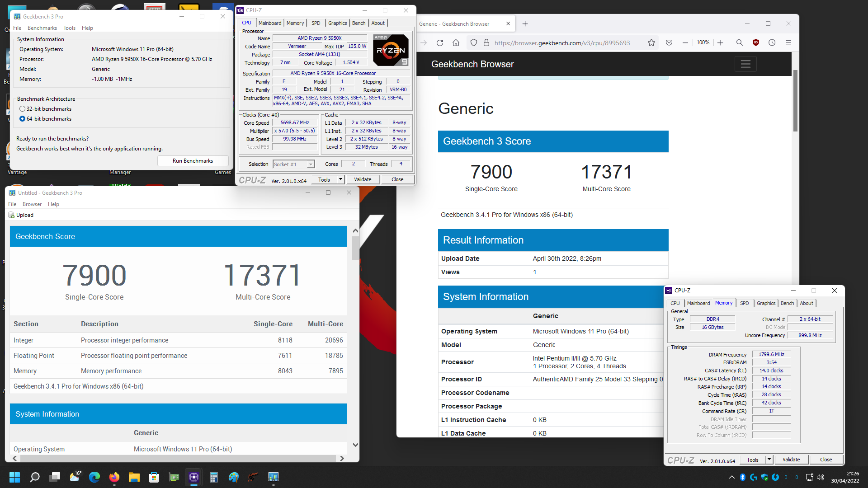This screenshot has height=488, width=868.
Task: Reload the Geekbench Browser page
Action: pyautogui.click(x=439, y=42)
